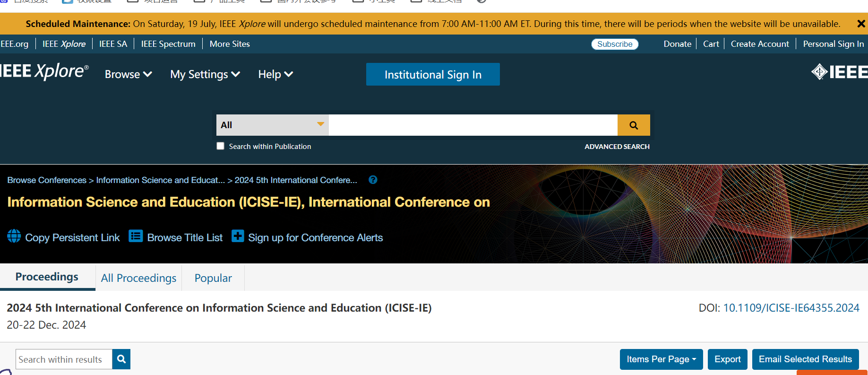
Task: Click the IEEE.org top link
Action: (x=14, y=44)
